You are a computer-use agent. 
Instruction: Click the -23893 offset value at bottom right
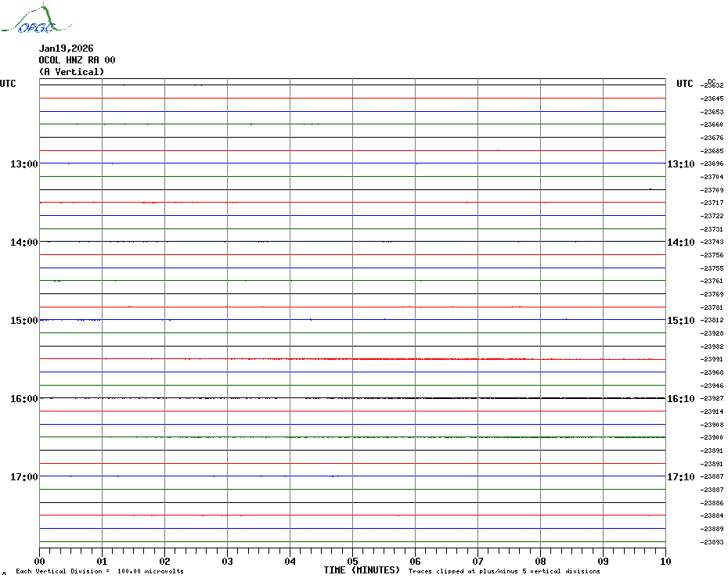712,542
